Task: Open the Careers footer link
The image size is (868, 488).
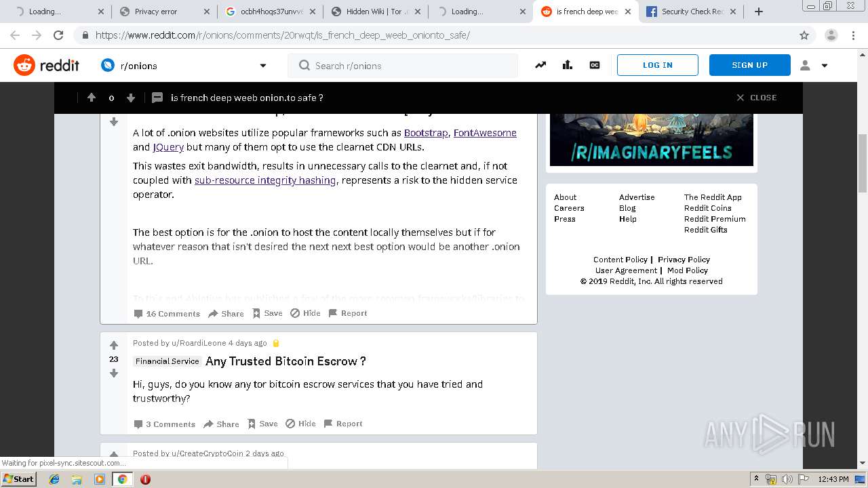Action: tap(569, 208)
